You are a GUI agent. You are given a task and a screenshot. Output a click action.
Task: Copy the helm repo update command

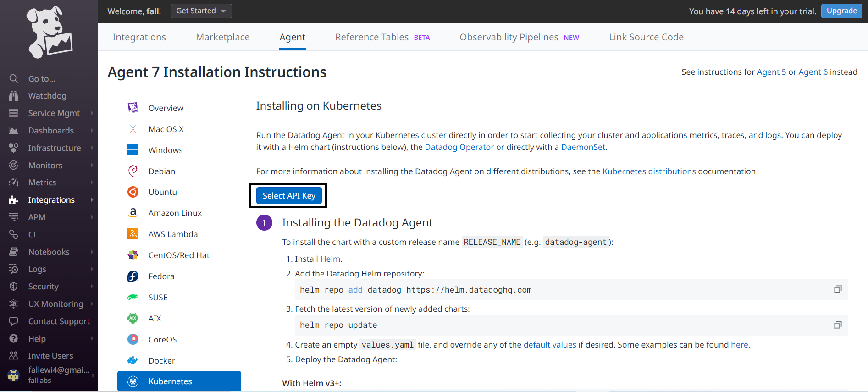pyautogui.click(x=837, y=325)
